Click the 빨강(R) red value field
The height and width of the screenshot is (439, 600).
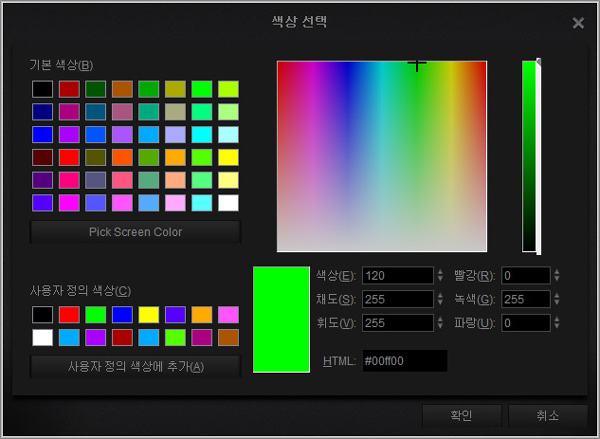(x=526, y=276)
